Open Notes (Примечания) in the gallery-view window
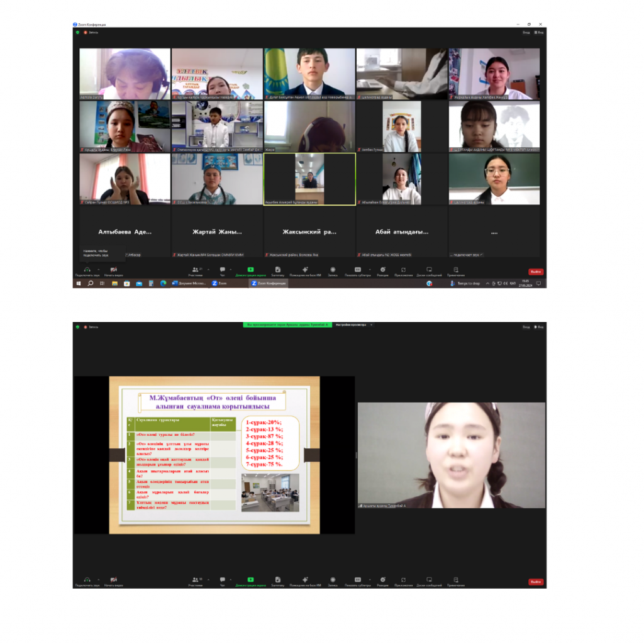This screenshot has width=644, height=644. click(456, 272)
